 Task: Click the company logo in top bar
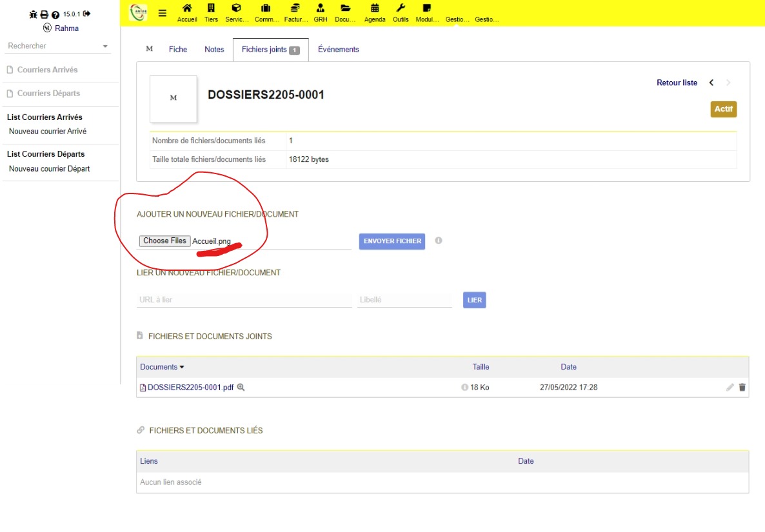pos(139,12)
